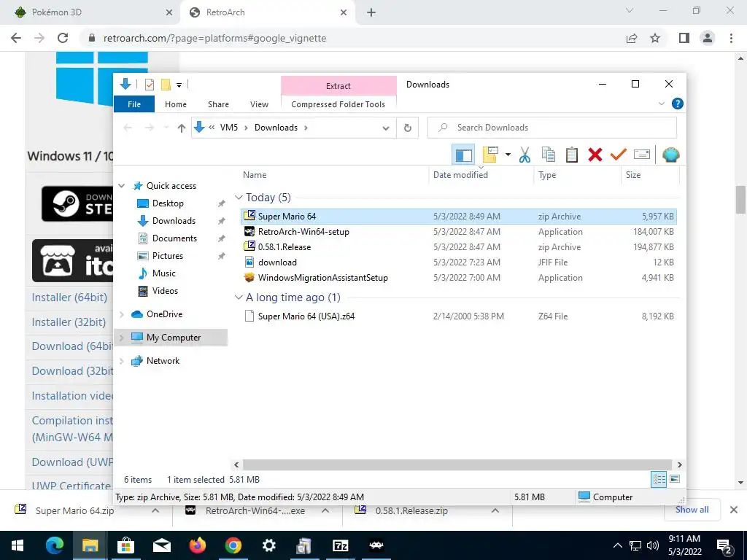Click the orange checkmark icon in toolbar
This screenshot has height=560, width=747.
point(619,155)
